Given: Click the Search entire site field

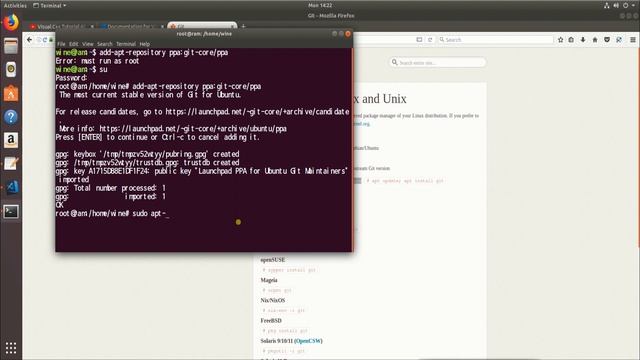Looking at the screenshot, I should pos(437,62).
